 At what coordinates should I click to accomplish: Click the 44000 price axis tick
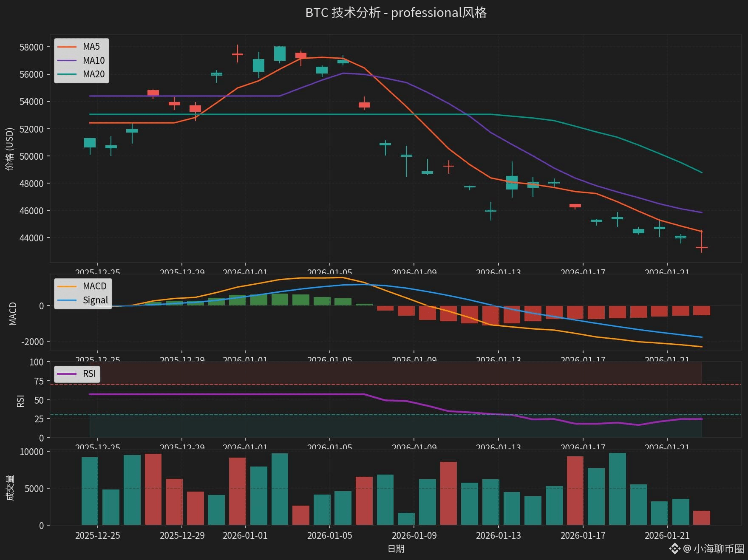tap(31, 238)
